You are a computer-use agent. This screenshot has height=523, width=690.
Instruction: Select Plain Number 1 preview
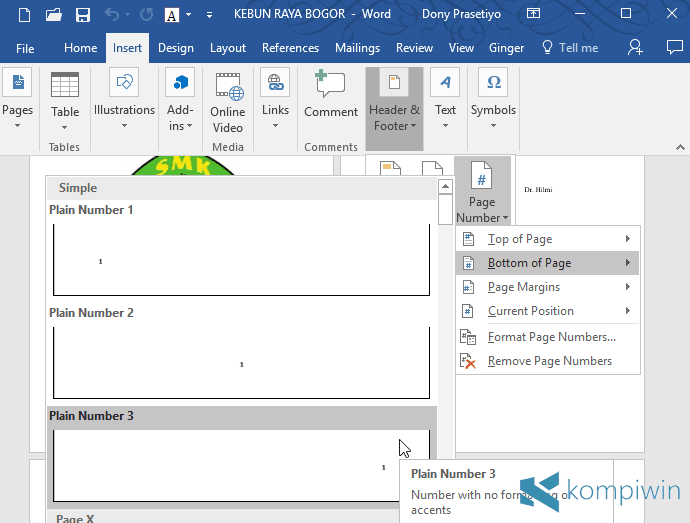242,260
